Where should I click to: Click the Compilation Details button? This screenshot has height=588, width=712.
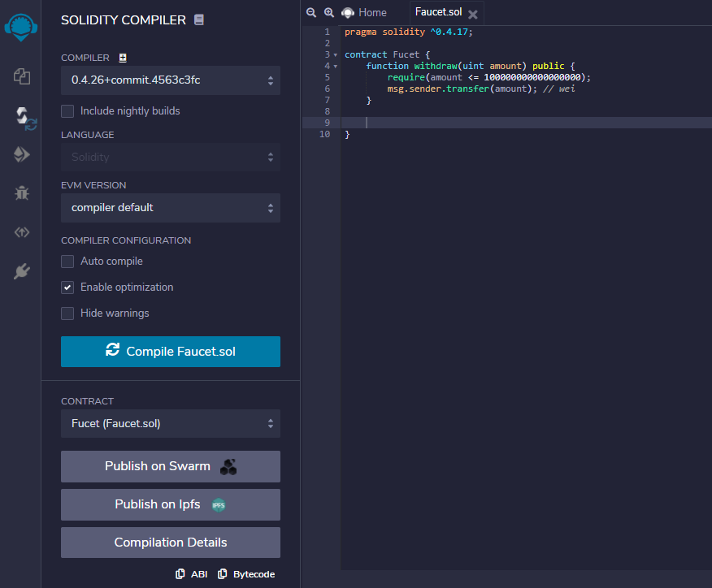[171, 543]
